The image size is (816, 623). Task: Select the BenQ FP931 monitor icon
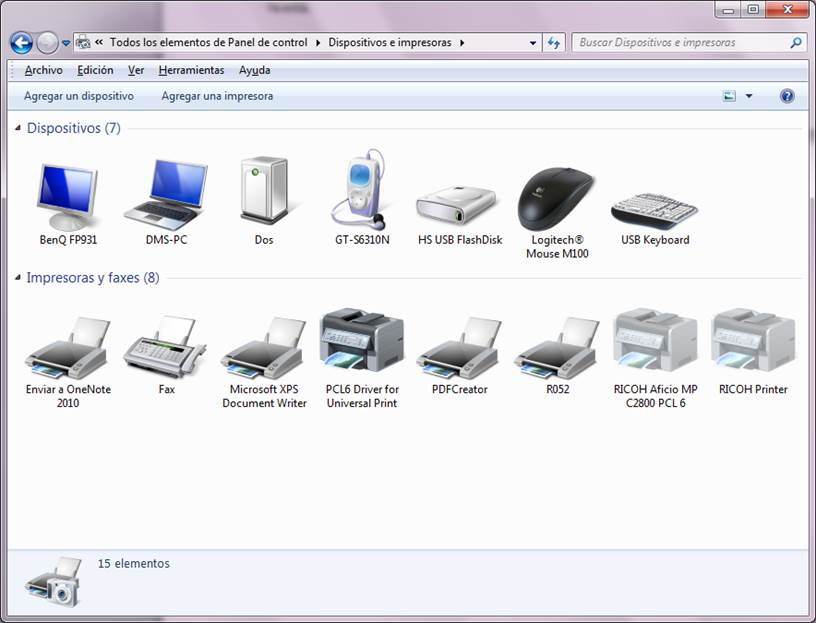point(68,196)
